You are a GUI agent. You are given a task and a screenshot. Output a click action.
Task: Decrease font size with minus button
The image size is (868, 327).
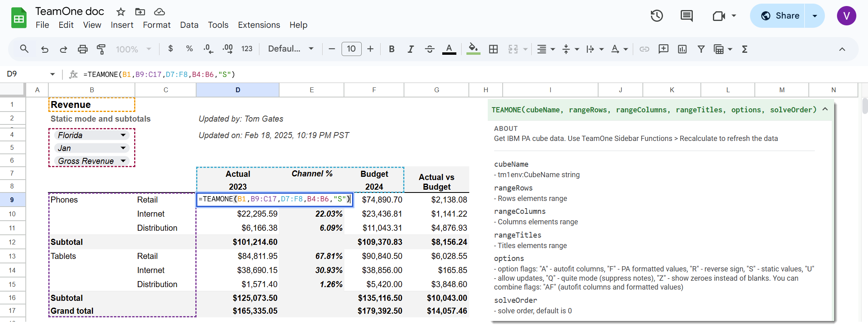pos(332,49)
